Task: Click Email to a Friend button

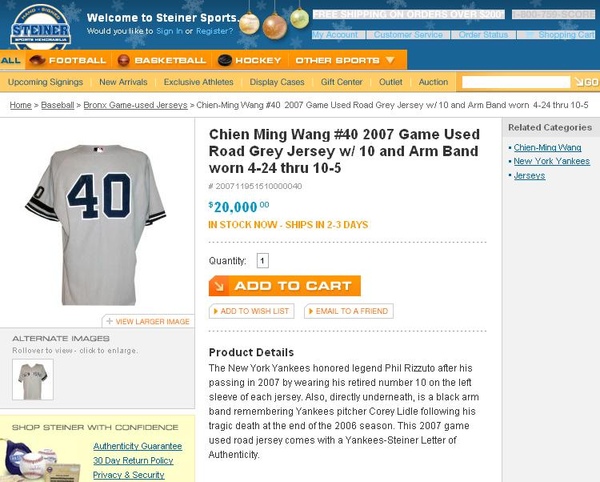Action: (x=349, y=311)
